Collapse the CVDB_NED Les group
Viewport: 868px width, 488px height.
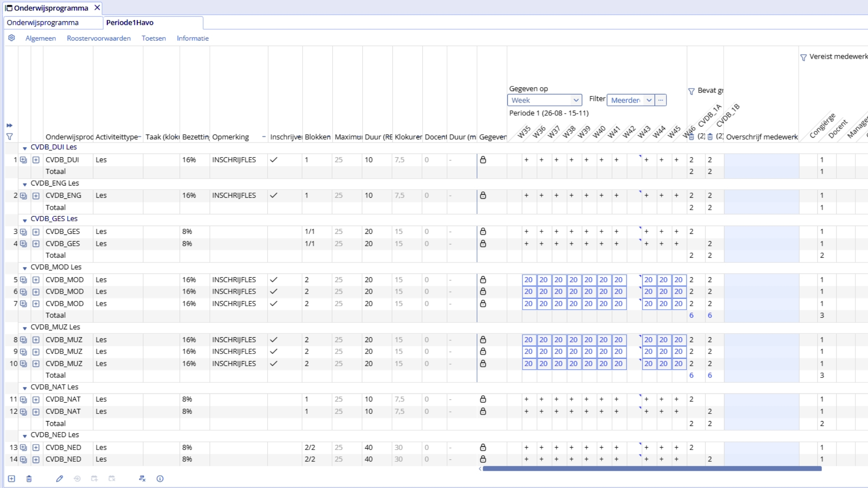25,436
